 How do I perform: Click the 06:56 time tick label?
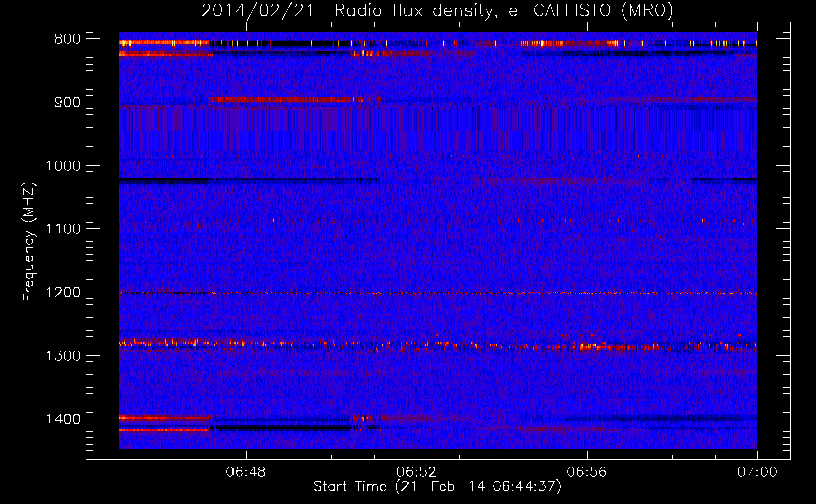tap(587, 472)
